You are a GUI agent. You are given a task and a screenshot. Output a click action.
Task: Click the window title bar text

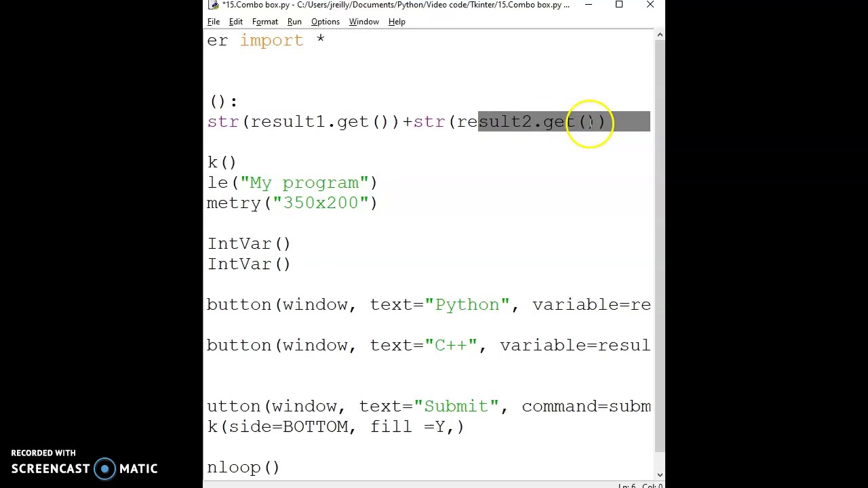[396, 5]
